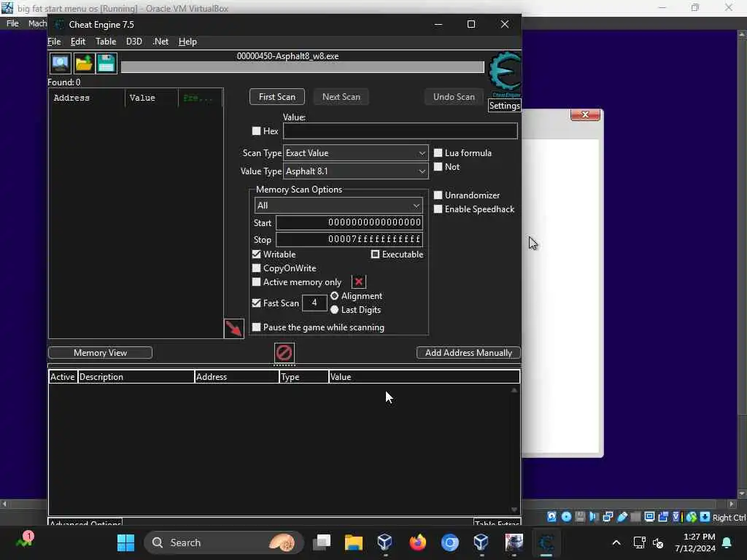Screen dimensions: 747x560
Task: Click the Fast Scan alignment value box
Action: [314, 303]
